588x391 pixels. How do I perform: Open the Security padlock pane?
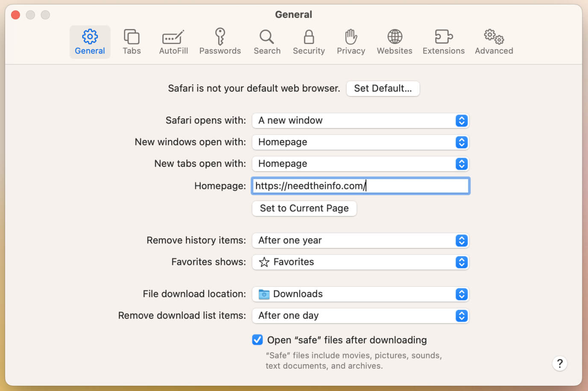(x=309, y=42)
